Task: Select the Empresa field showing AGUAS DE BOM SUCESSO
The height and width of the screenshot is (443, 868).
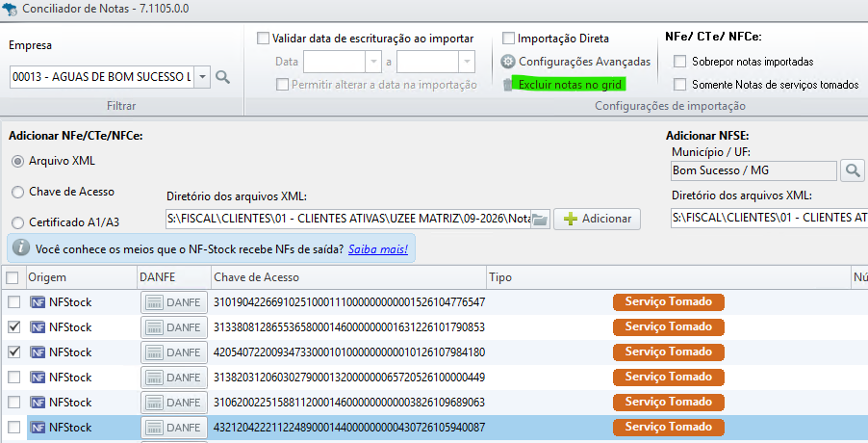Action: click(x=103, y=77)
